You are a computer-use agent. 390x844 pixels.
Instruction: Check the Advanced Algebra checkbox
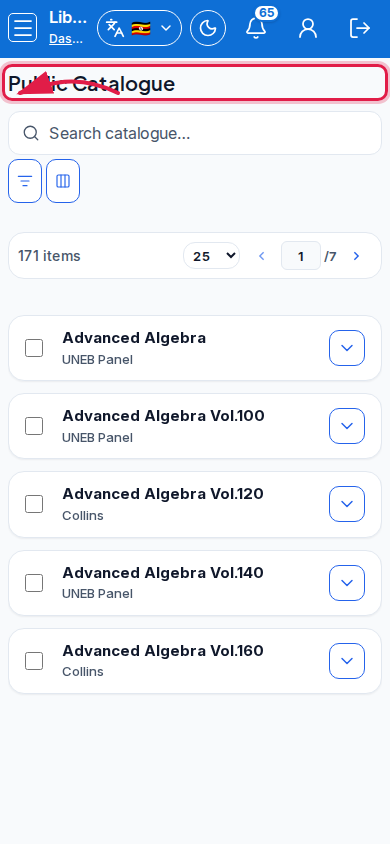[x=34, y=348]
